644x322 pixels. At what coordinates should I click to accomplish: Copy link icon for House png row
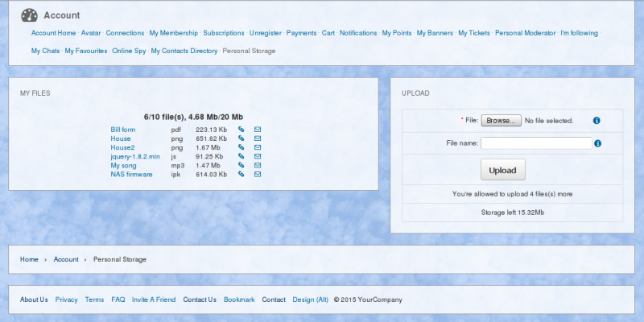tap(241, 138)
